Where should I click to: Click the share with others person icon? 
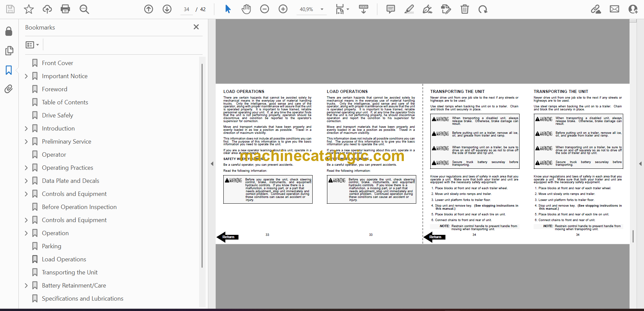click(x=633, y=9)
